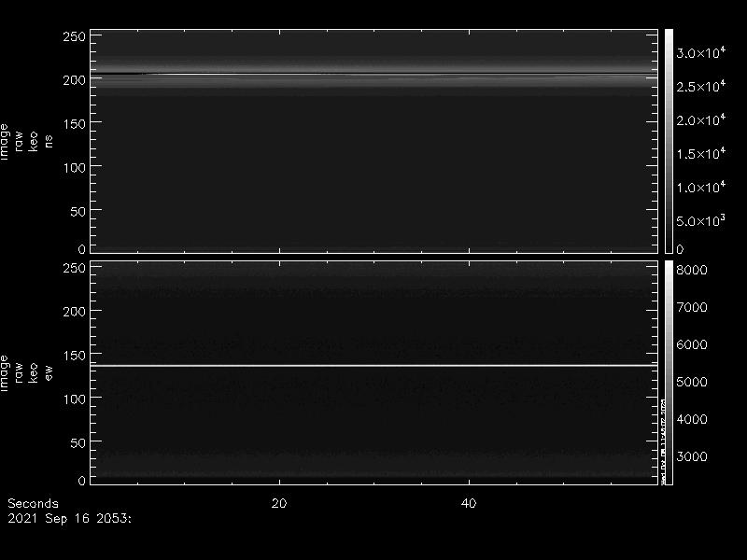Viewport: 747px width, 560px height.
Task: Click the 1.0×10⁴ colorbar tick label
Action: click(702, 188)
